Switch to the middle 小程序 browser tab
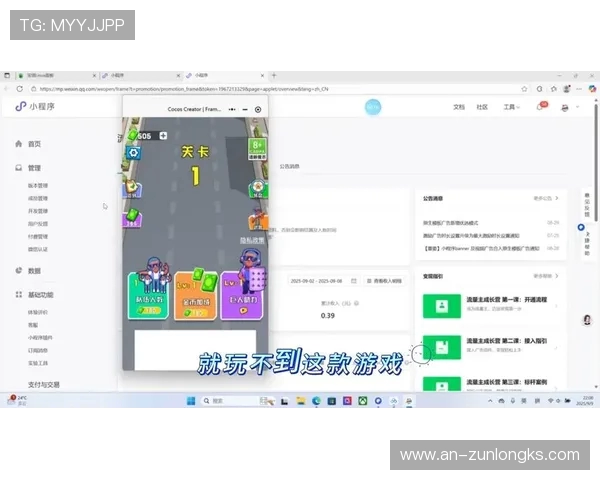Viewport: 600px width, 480px height. coord(141,75)
